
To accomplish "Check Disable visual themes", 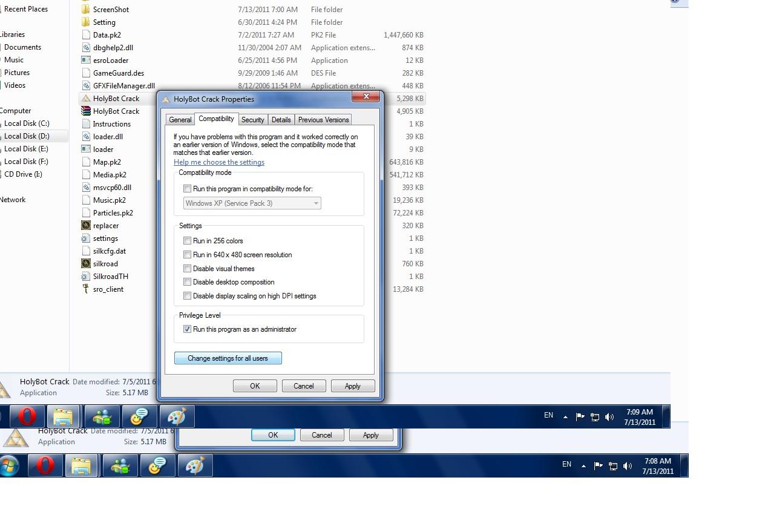I will tap(188, 269).
